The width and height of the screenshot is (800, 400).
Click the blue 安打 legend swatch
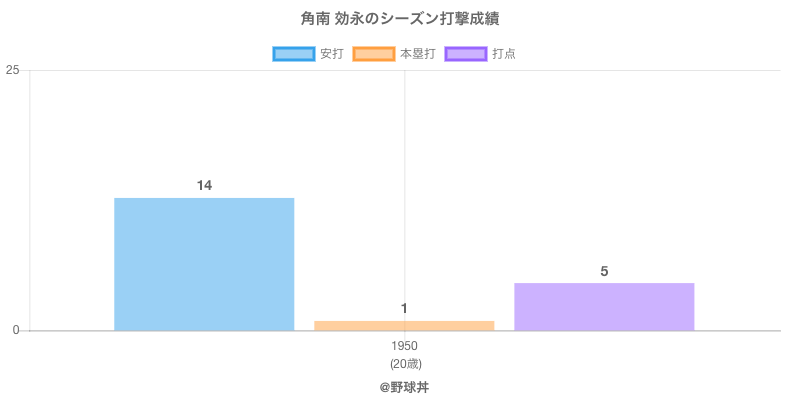293,54
